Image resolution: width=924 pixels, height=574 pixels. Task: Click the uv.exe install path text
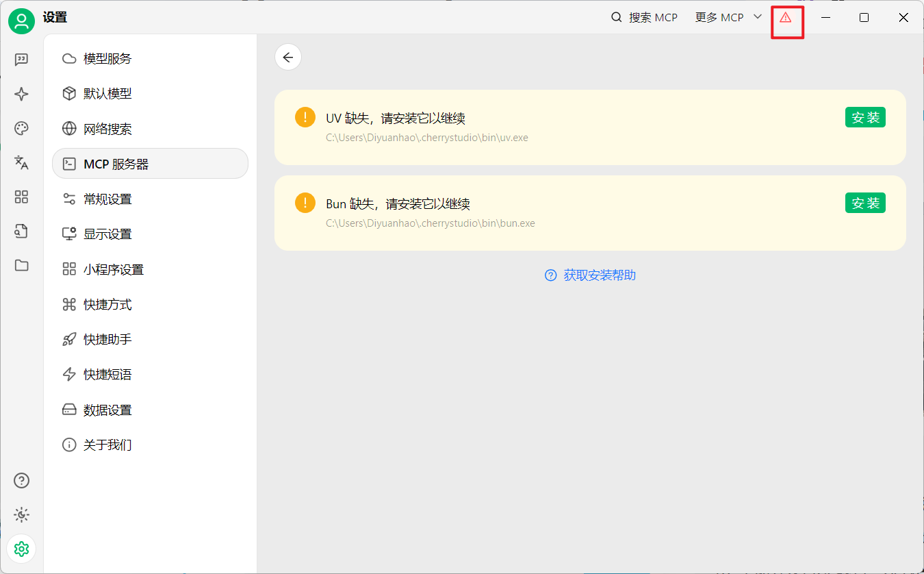[x=427, y=138]
